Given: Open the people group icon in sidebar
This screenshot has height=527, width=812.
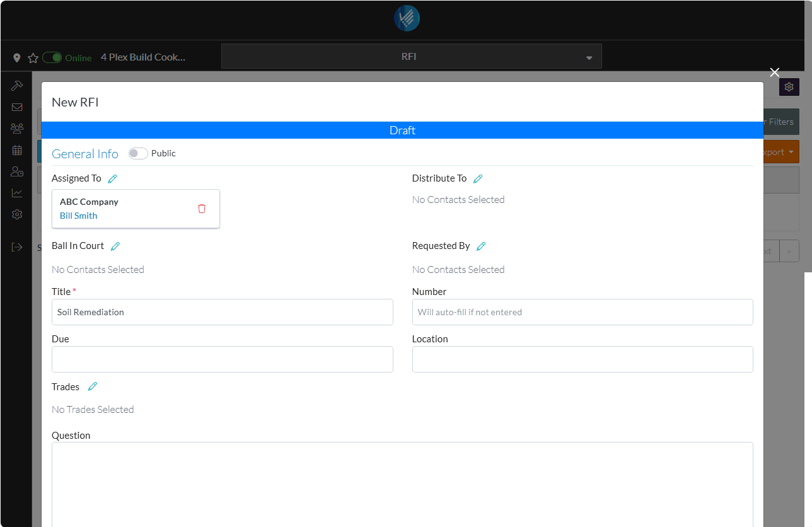Looking at the screenshot, I should pyautogui.click(x=17, y=129).
